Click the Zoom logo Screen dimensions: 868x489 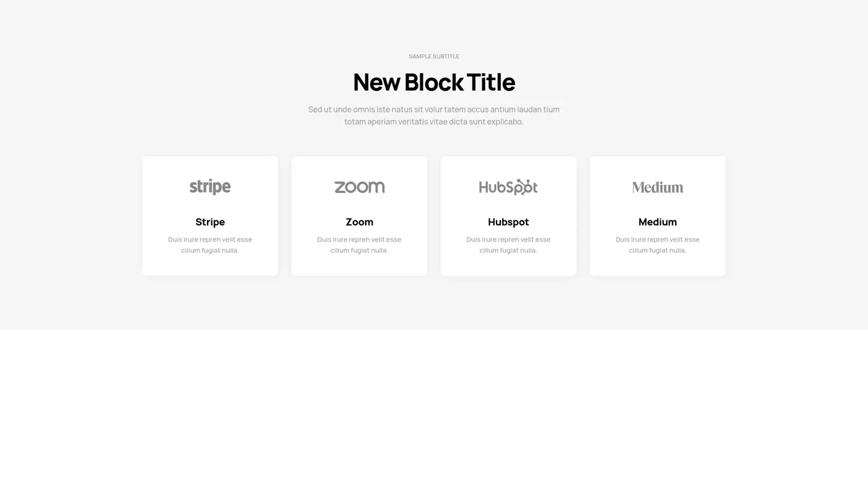(359, 187)
